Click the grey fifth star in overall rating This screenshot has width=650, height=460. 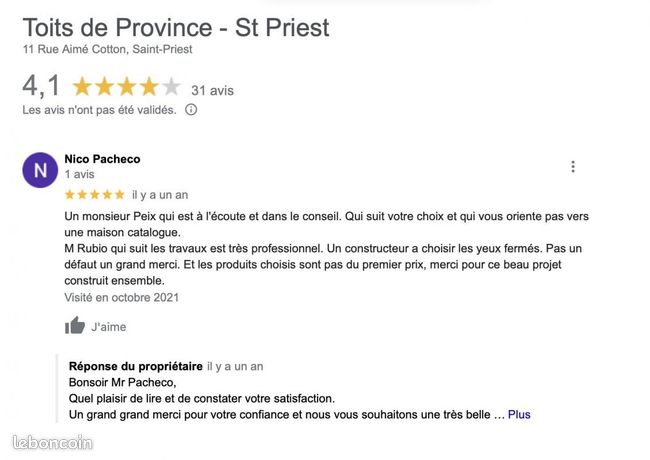pos(171,87)
